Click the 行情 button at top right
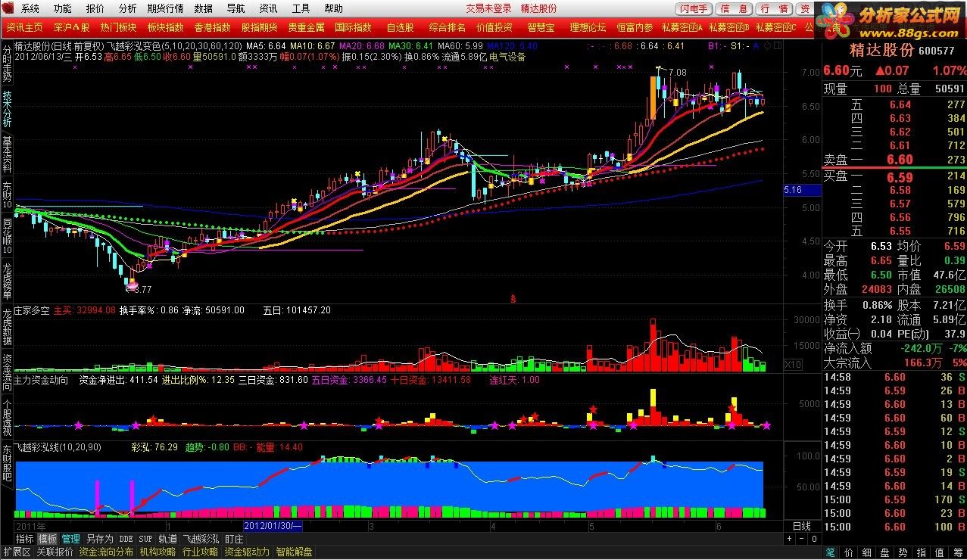Image resolution: width=967 pixels, height=560 pixels. coord(774,8)
